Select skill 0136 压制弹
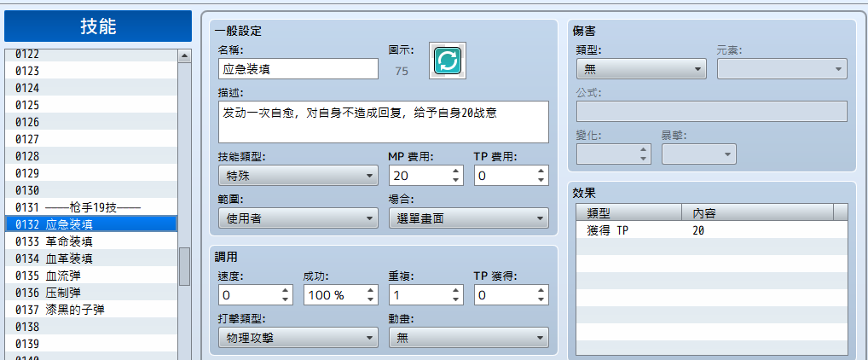Viewport: 868px width, 360px height. pyautogui.click(x=90, y=293)
